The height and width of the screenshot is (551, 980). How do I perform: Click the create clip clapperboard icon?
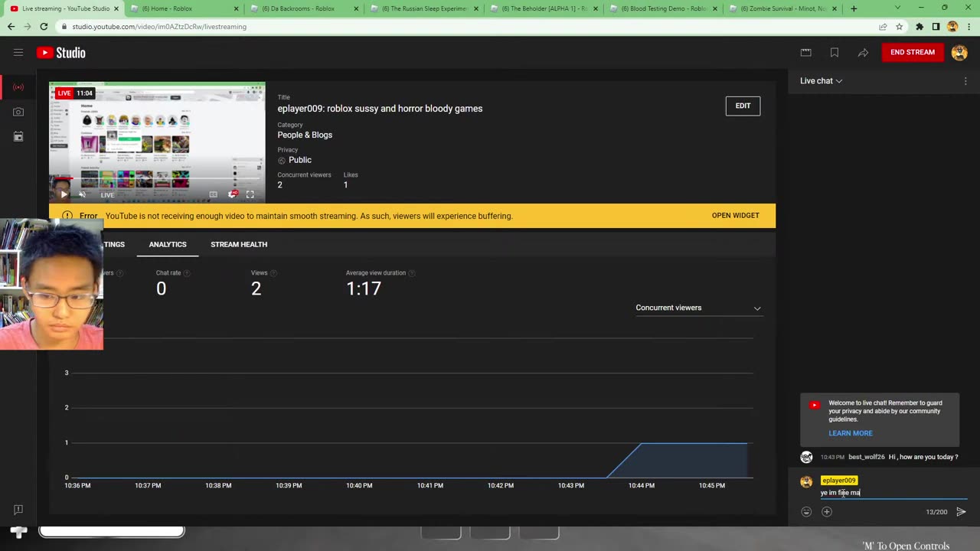tap(805, 52)
